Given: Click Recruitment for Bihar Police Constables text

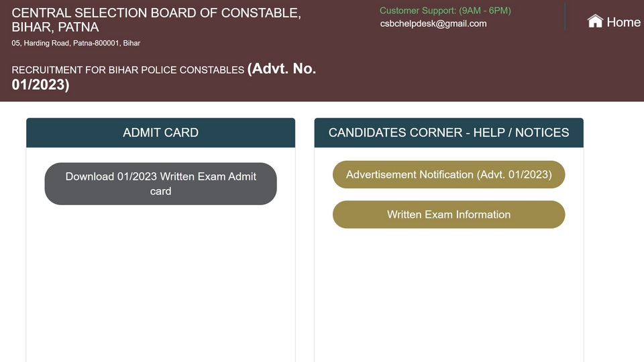Looking at the screenshot, I should [x=127, y=70].
